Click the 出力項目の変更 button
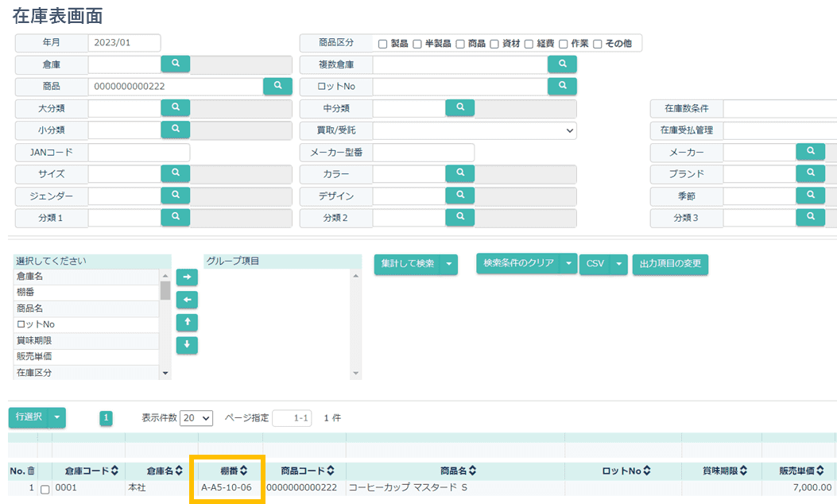The image size is (837, 504). [x=670, y=264]
